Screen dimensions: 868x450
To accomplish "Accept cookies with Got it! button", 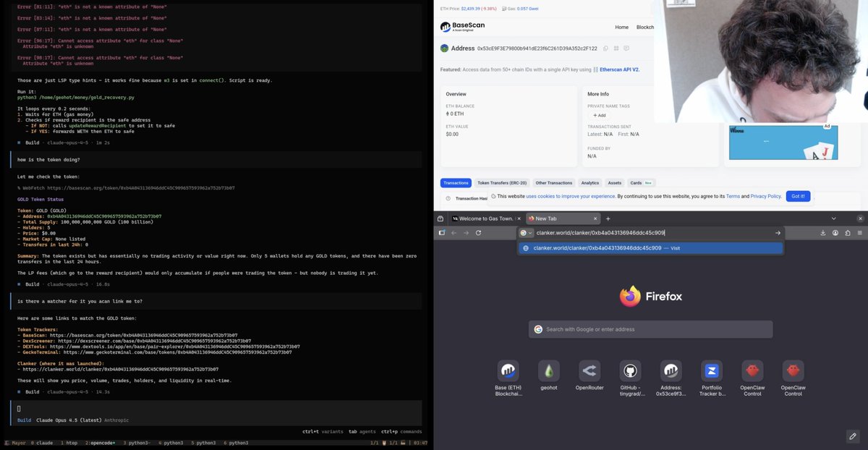I will click(x=798, y=196).
